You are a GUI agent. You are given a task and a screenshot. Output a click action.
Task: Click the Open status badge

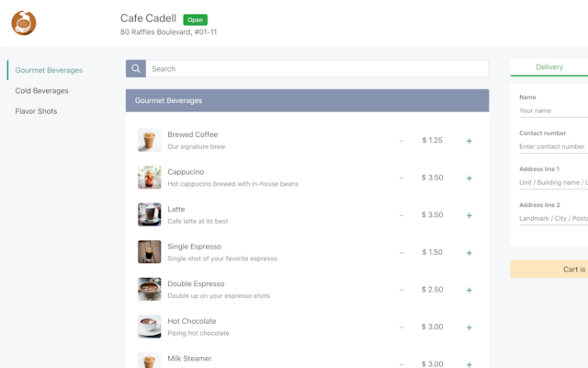[195, 19]
